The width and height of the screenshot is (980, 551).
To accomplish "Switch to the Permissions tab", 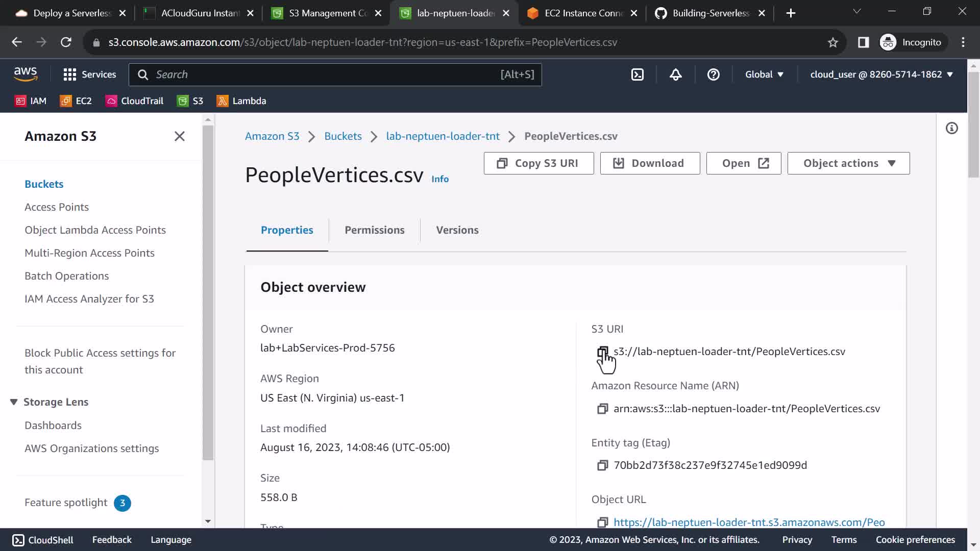I will [x=374, y=230].
